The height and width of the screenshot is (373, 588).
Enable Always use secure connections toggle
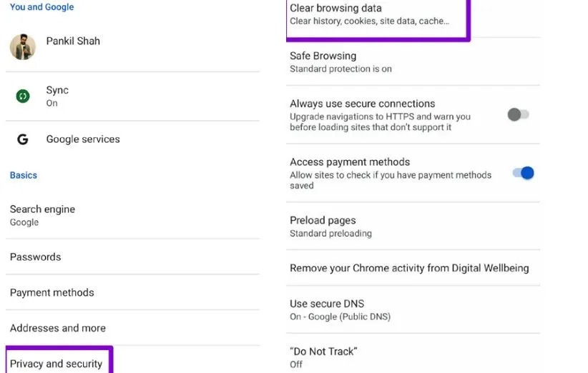(518, 114)
